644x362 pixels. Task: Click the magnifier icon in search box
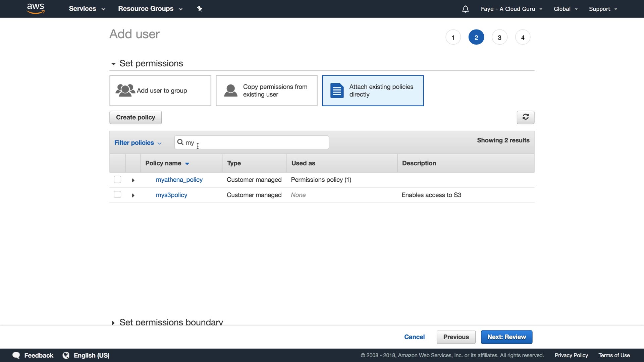click(180, 142)
